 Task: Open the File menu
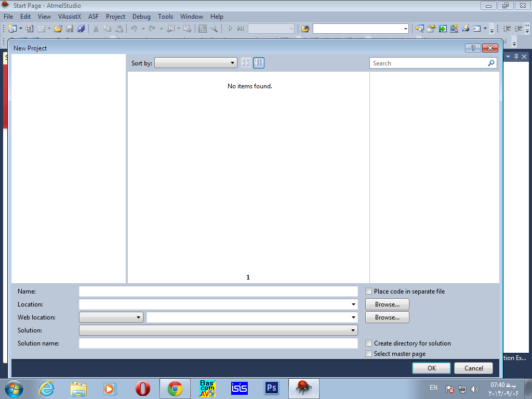[x=8, y=16]
